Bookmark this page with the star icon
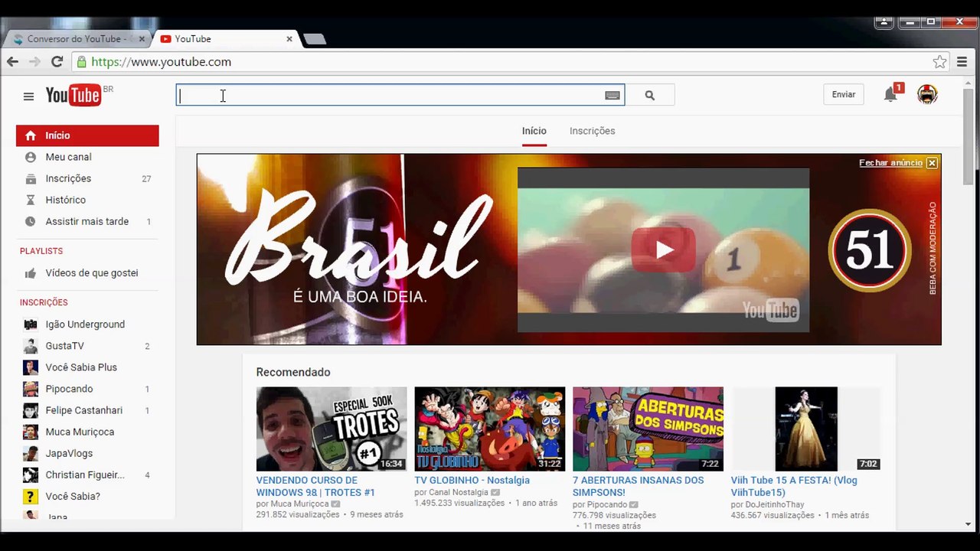 [939, 62]
